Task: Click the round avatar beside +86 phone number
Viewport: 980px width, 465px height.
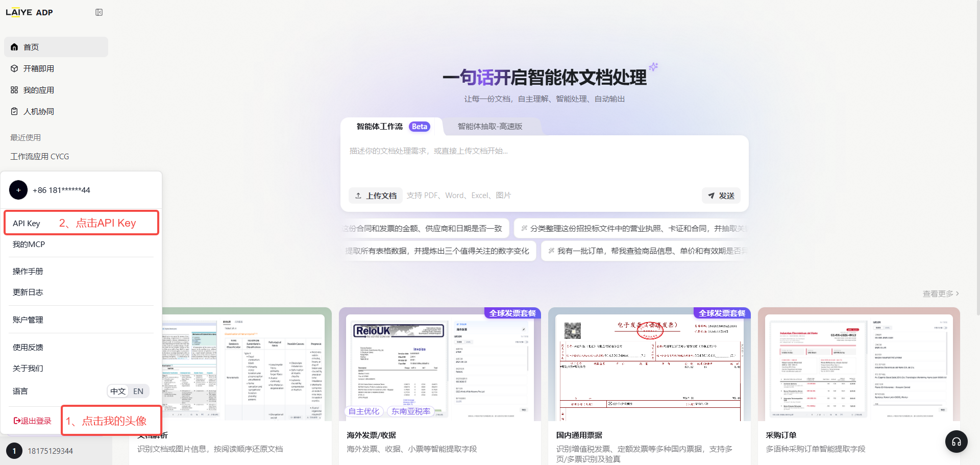Action: coord(18,190)
